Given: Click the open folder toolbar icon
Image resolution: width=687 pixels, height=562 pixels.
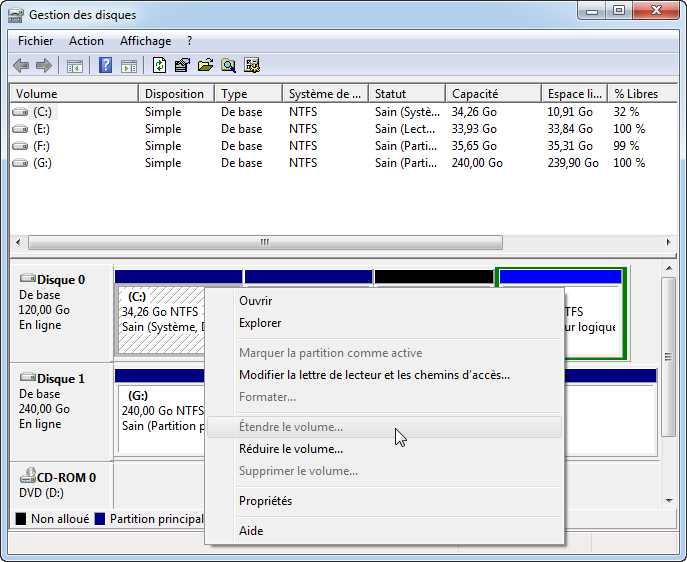Looking at the screenshot, I should (x=205, y=66).
